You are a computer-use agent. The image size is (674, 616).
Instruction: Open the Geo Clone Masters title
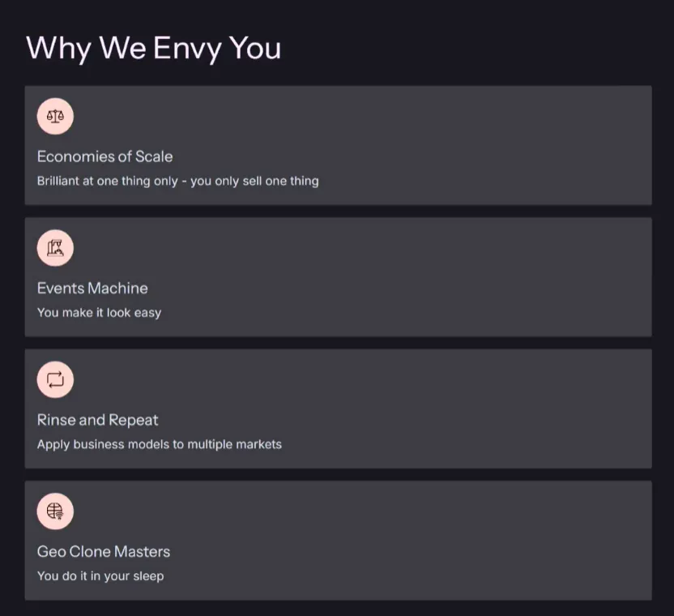click(104, 551)
